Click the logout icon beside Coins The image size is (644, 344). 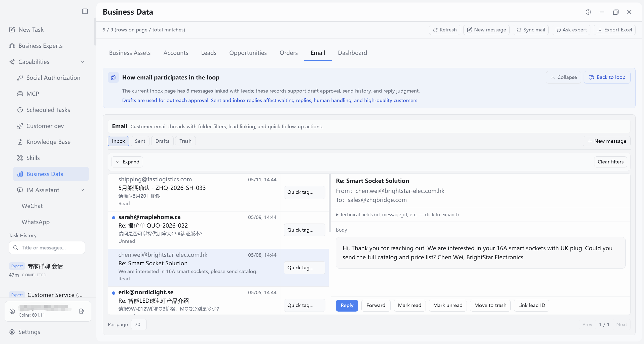coord(82,311)
